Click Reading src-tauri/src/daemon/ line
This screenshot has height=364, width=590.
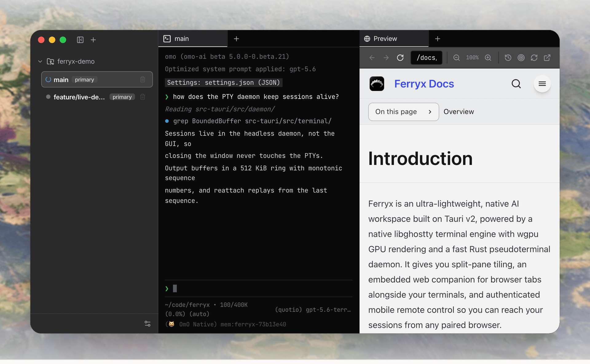[220, 109]
